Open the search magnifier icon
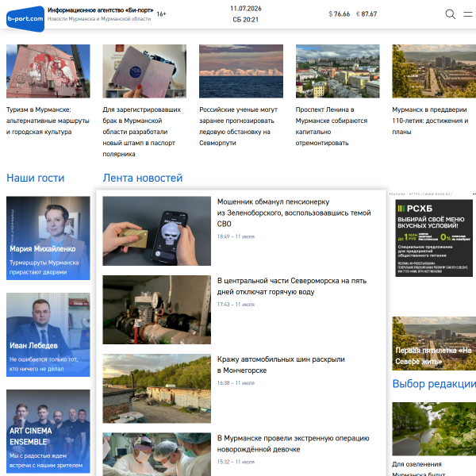 click(x=450, y=14)
